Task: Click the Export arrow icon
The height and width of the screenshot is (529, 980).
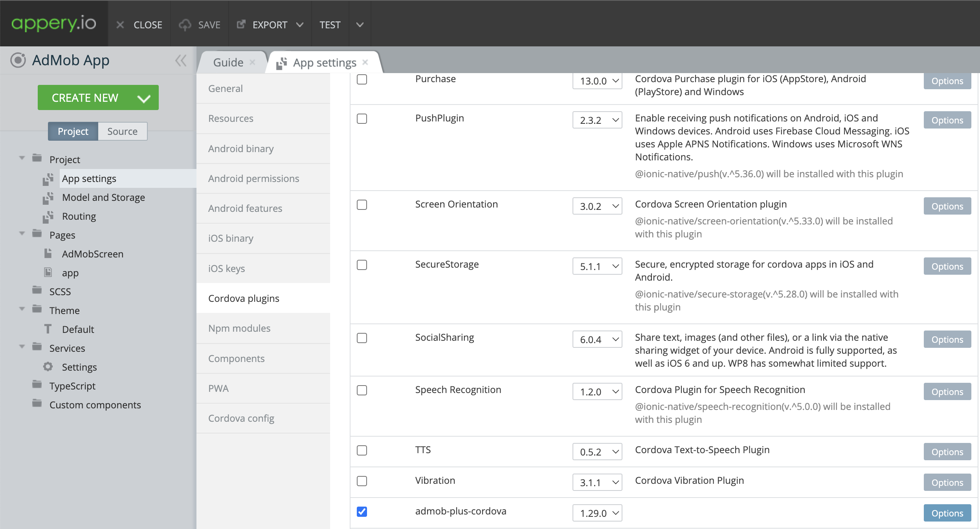Action: coord(241,24)
